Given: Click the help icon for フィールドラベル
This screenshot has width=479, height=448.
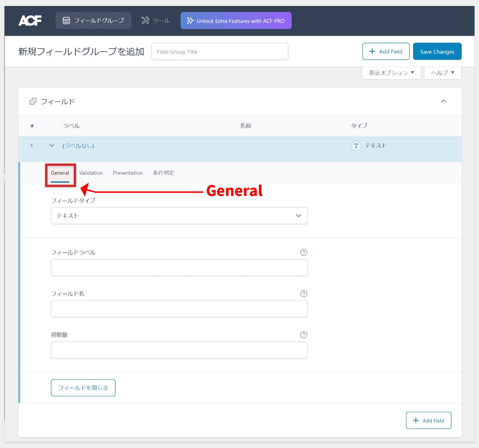Looking at the screenshot, I should [x=304, y=252].
